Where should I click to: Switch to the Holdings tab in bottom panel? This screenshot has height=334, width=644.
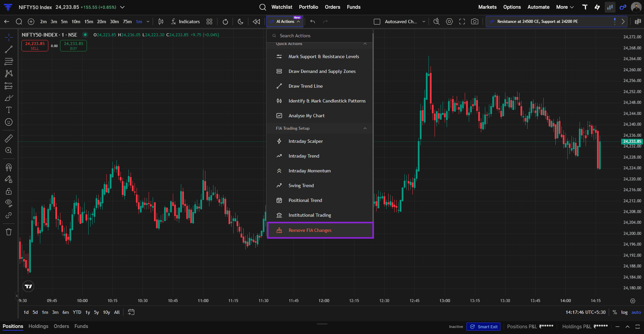[x=38, y=326]
